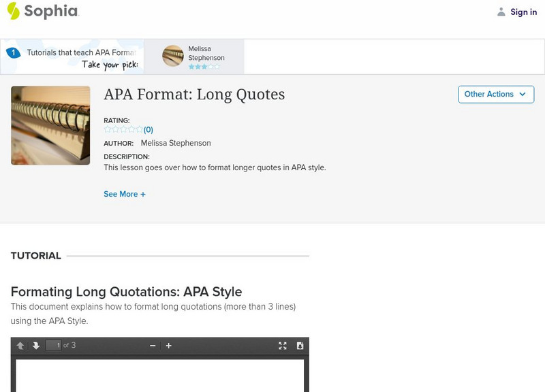The height and width of the screenshot is (392, 545).
Task: Click the three-star rating under Melissa Stephenson
Action: click(204, 67)
